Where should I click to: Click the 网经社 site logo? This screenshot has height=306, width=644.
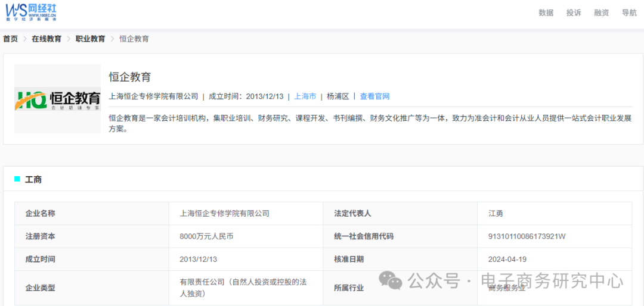coord(31,12)
